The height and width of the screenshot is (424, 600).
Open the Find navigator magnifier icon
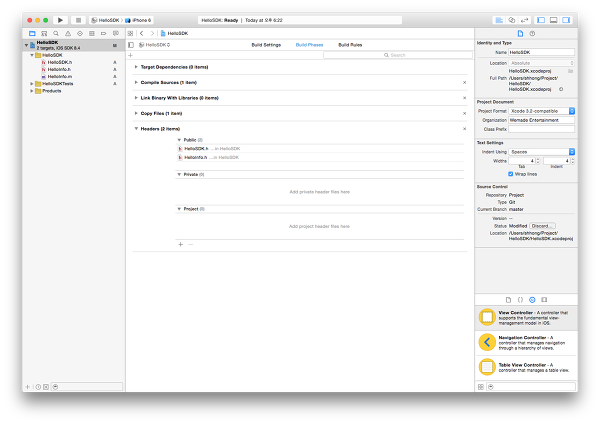[56, 34]
